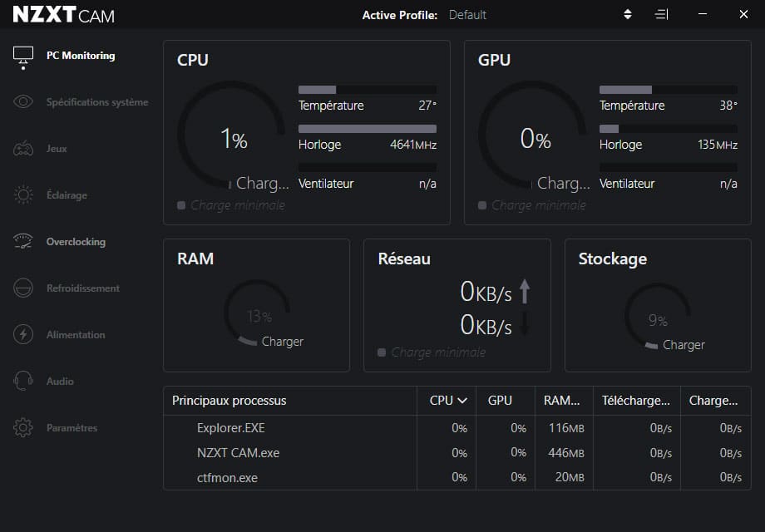
Task: Toggle Charge minimale in the GPU panel
Action: [x=482, y=205]
